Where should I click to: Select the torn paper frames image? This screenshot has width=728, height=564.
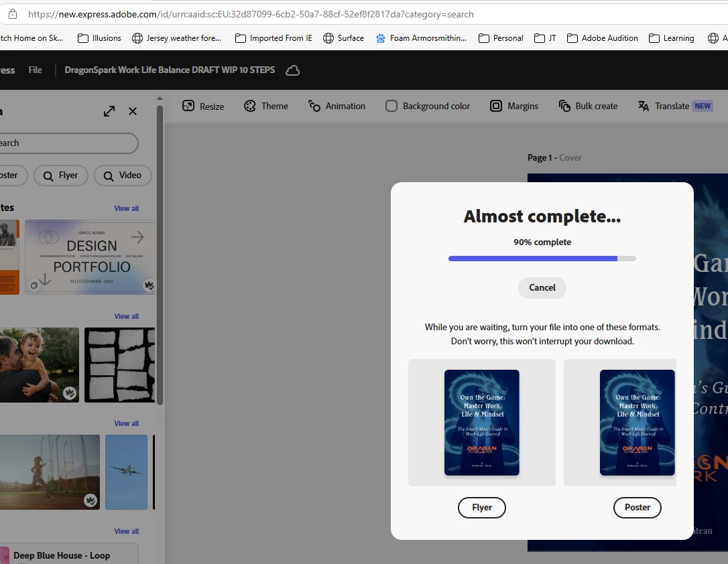pyautogui.click(x=120, y=365)
